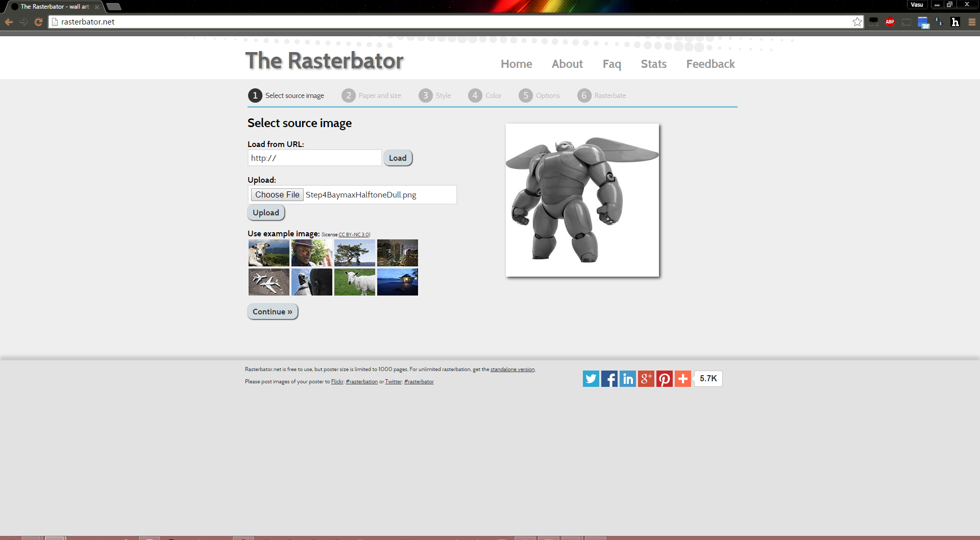Click the Upload button

click(266, 212)
